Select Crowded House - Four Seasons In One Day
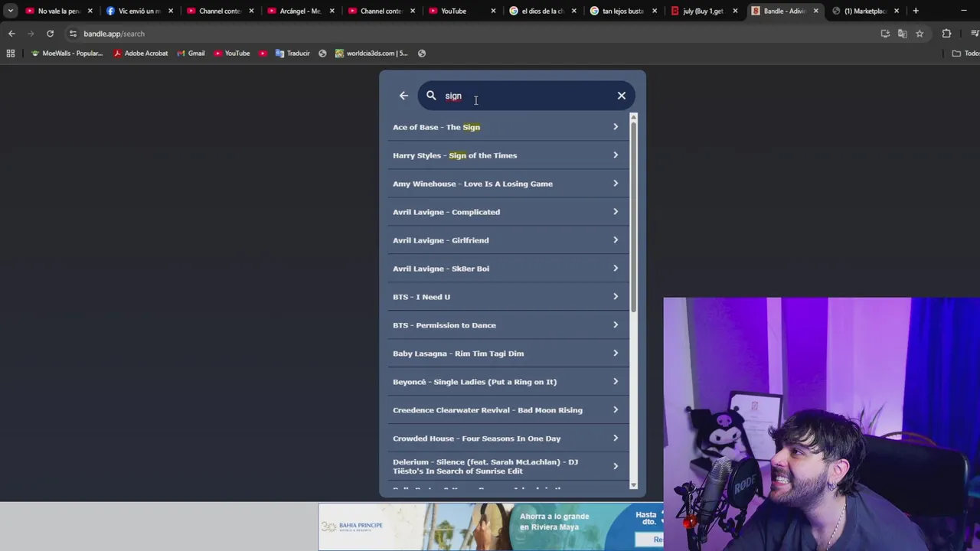Screen dimensions: 980x551 [508, 439]
